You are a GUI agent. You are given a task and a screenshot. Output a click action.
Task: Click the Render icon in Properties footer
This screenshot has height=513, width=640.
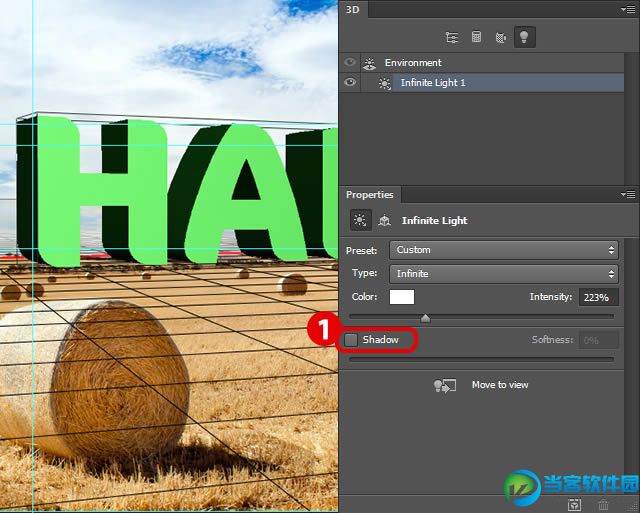point(574,504)
